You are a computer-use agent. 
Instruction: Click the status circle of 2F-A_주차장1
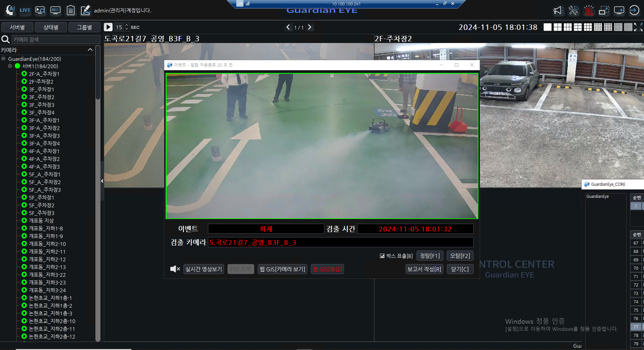click(24, 74)
